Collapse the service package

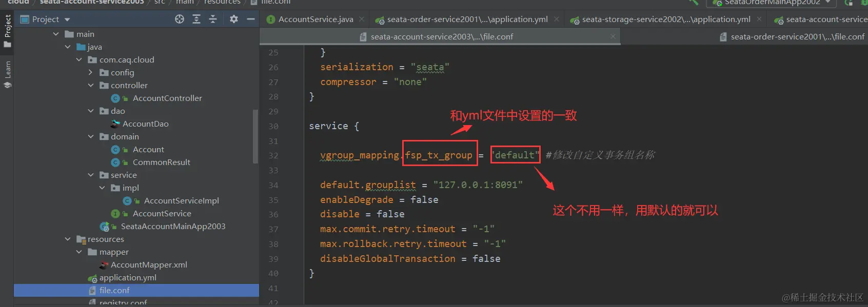click(91, 175)
